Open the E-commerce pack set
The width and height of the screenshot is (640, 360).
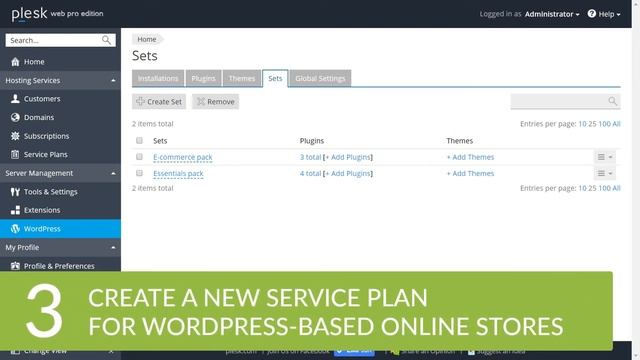pos(182,157)
